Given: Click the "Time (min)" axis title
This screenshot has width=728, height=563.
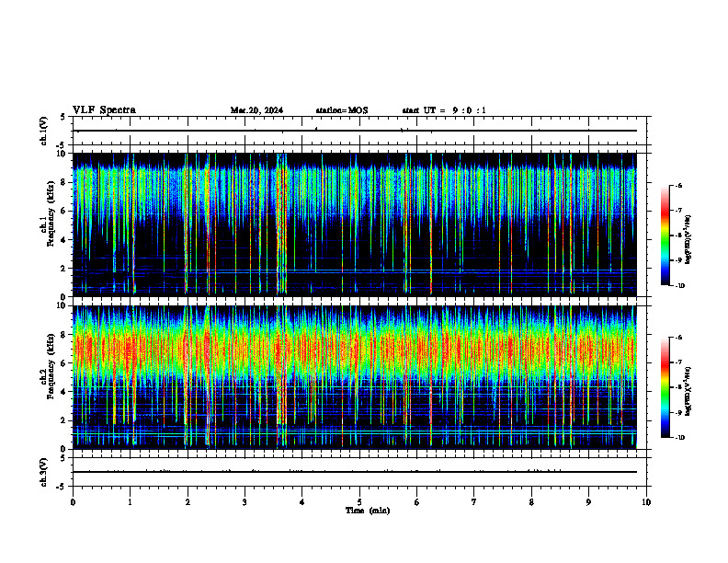Looking at the screenshot, I should click(x=368, y=511).
